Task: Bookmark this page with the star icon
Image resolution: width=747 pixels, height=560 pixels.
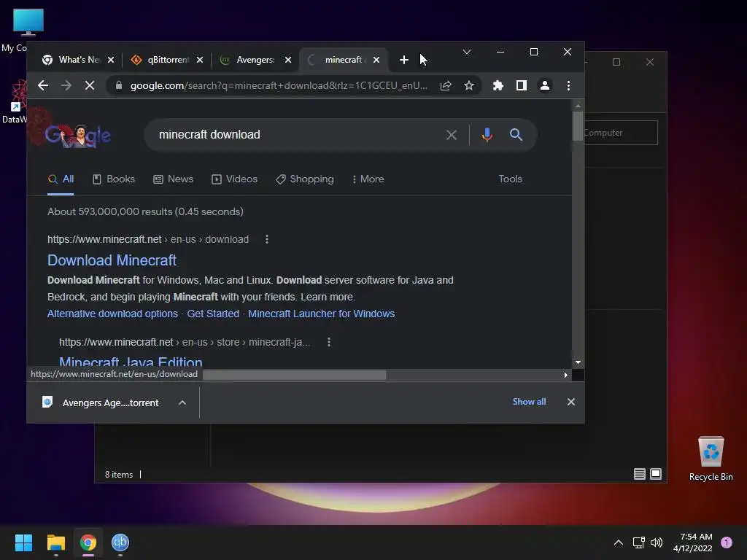Action: click(469, 86)
